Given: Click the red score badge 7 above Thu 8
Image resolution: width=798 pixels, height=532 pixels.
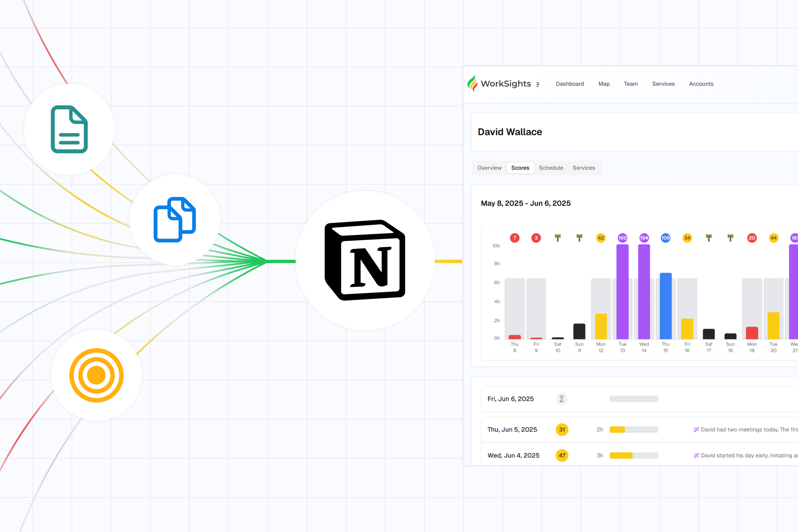Looking at the screenshot, I should [x=515, y=238].
